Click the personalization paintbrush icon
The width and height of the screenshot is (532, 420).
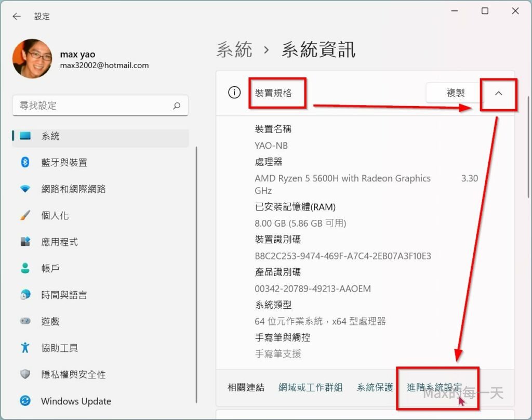coord(25,216)
